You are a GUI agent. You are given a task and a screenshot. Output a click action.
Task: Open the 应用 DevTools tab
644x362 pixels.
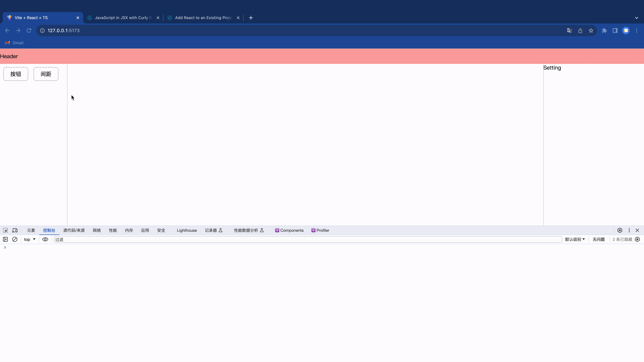click(x=145, y=230)
